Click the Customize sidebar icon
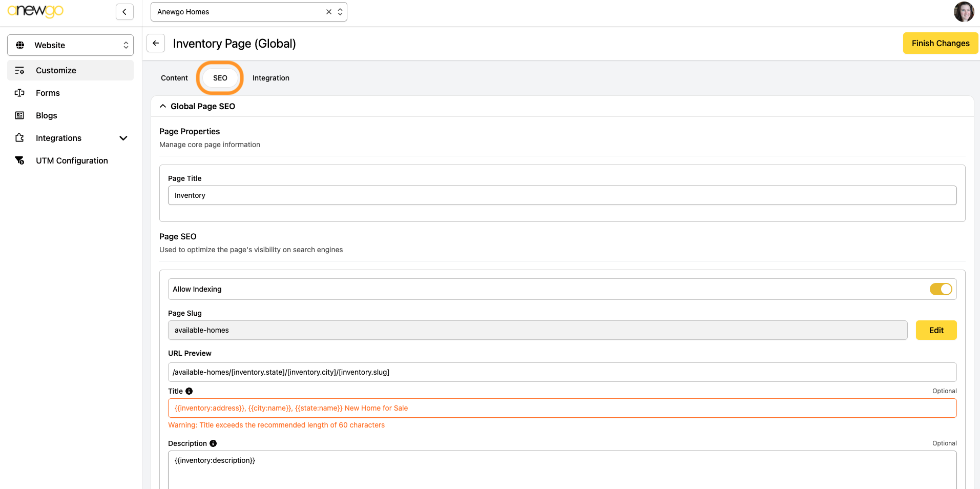Viewport: 980px width, 489px height. click(19, 70)
